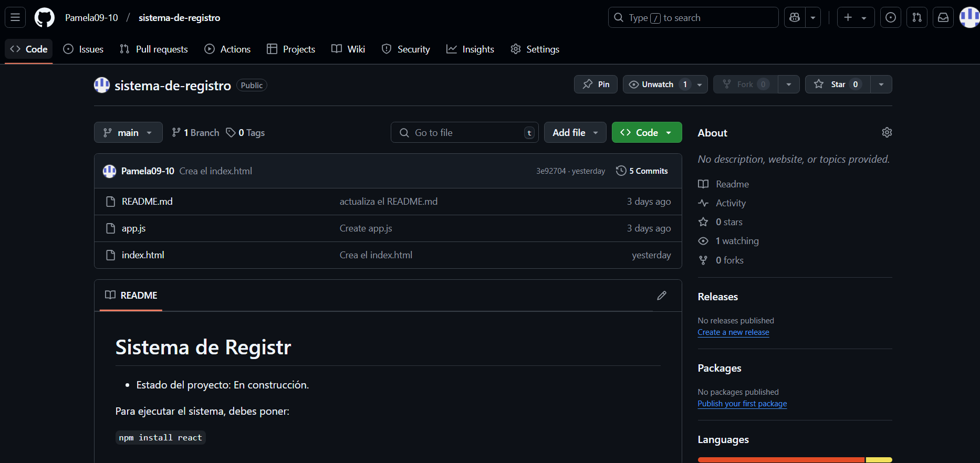Image resolution: width=980 pixels, height=463 pixels.
Task: Click the yellow segment of languages bar
Action: [879, 460]
